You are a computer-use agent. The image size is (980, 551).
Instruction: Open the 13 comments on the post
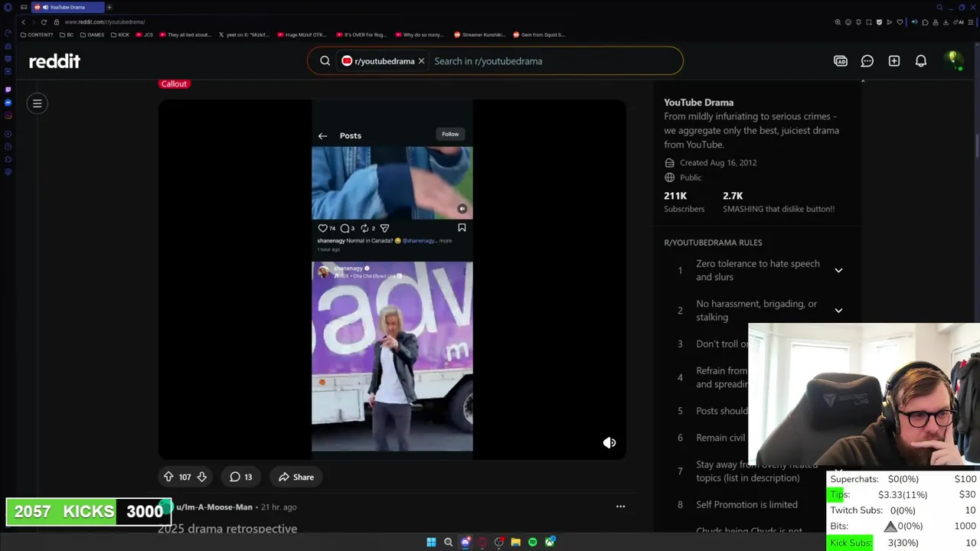[x=240, y=477]
